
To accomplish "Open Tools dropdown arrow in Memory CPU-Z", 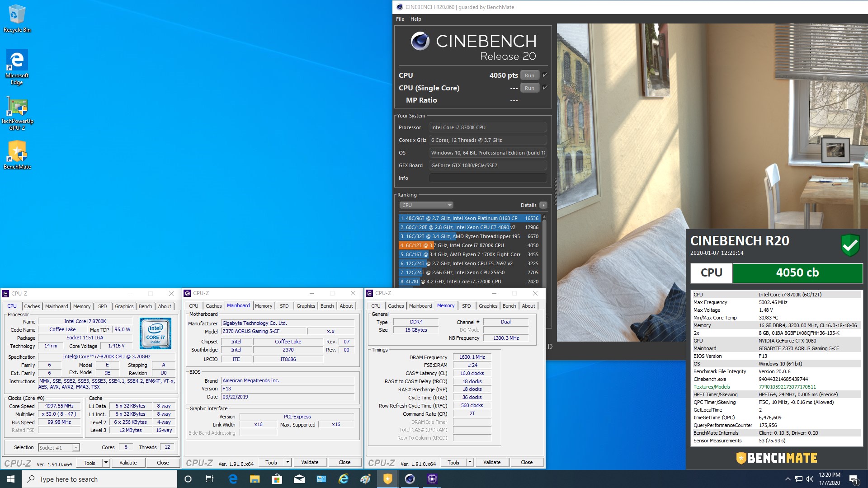I will point(470,462).
